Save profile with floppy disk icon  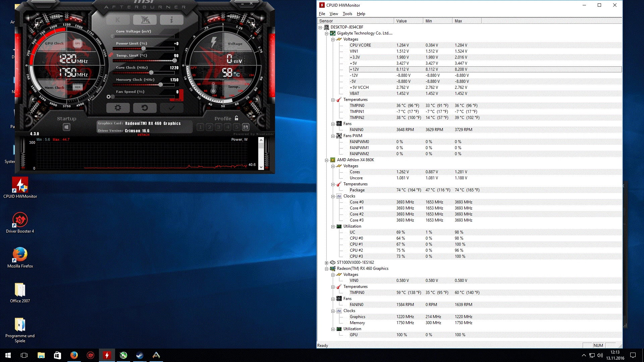pyautogui.click(x=246, y=127)
